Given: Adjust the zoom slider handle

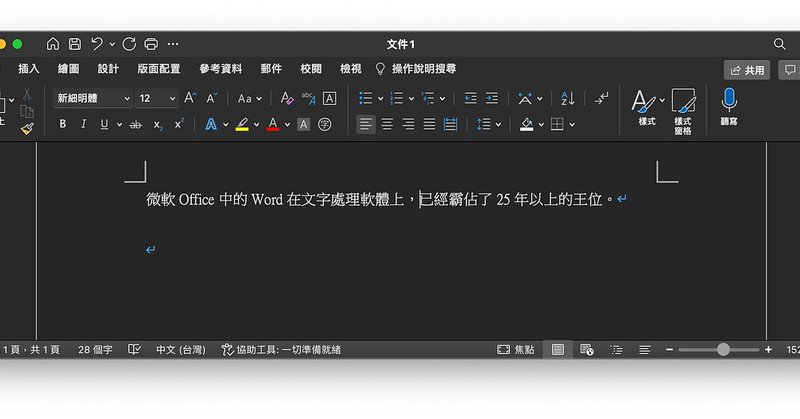Looking at the screenshot, I should coord(723,350).
